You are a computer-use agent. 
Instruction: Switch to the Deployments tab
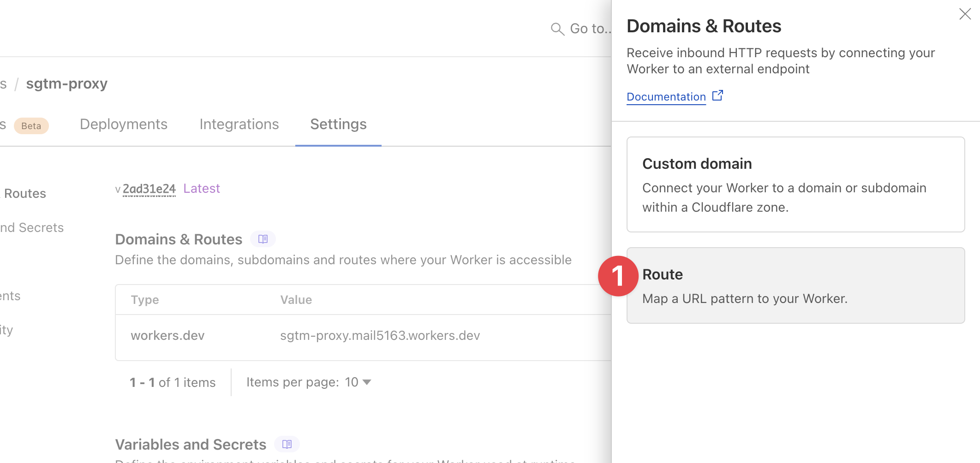click(x=123, y=125)
